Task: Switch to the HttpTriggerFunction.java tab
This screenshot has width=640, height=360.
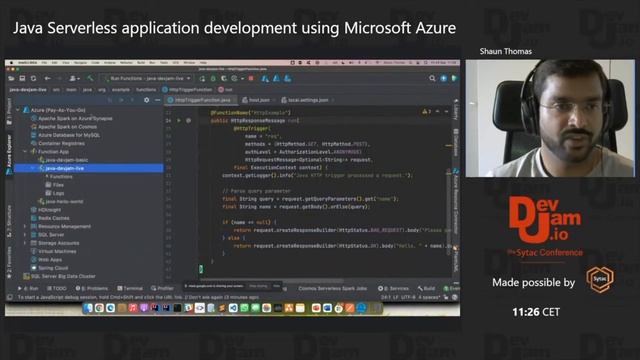Action: click(x=202, y=100)
